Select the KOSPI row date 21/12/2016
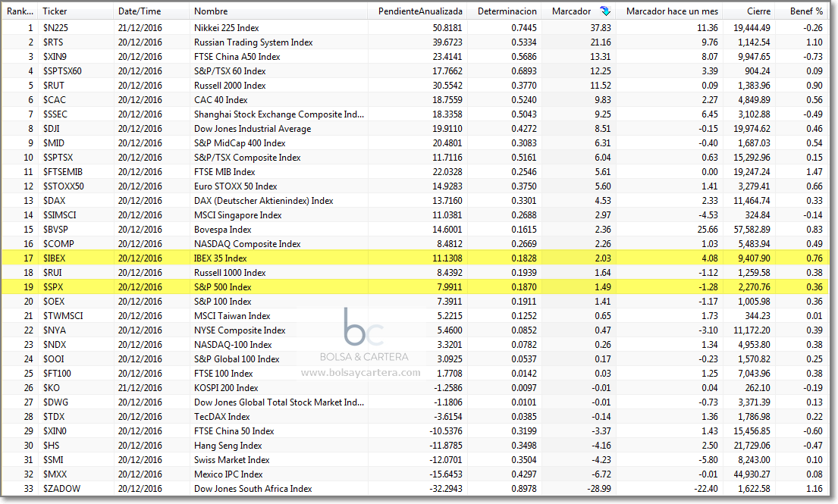Viewport: 838px width, 504px height. click(140, 388)
